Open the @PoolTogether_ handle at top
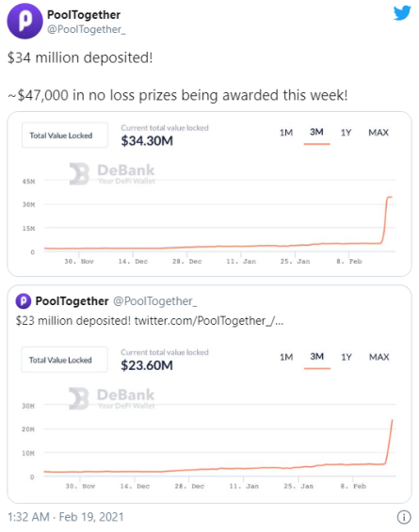 (87, 29)
